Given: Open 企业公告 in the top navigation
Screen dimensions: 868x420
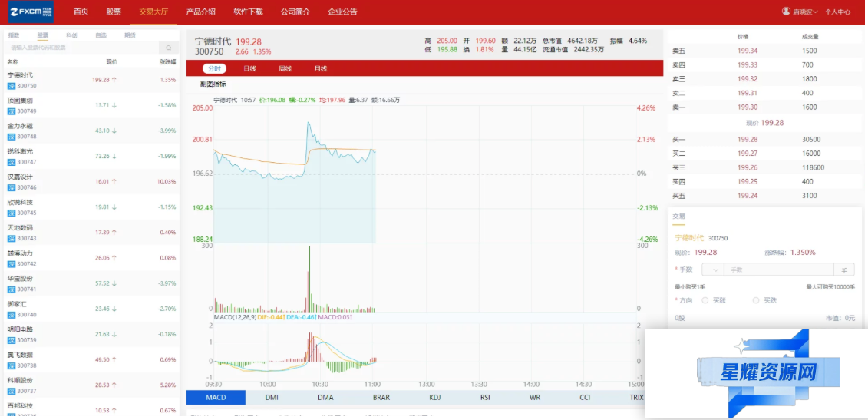Looking at the screenshot, I should click(x=342, y=12).
